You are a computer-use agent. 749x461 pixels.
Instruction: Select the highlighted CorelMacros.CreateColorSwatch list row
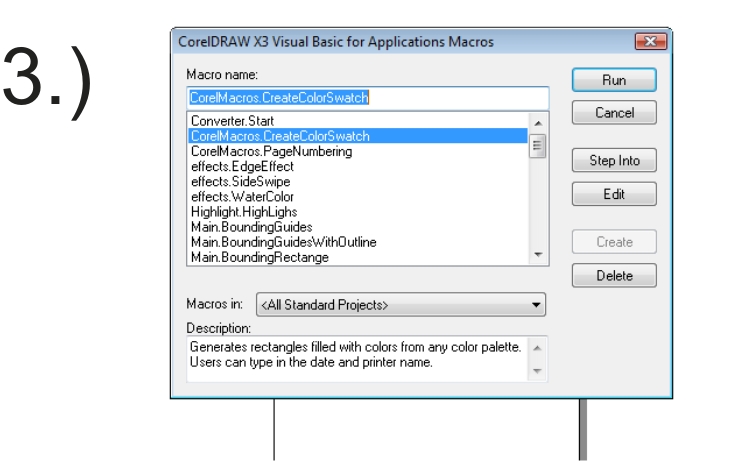point(358,136)
